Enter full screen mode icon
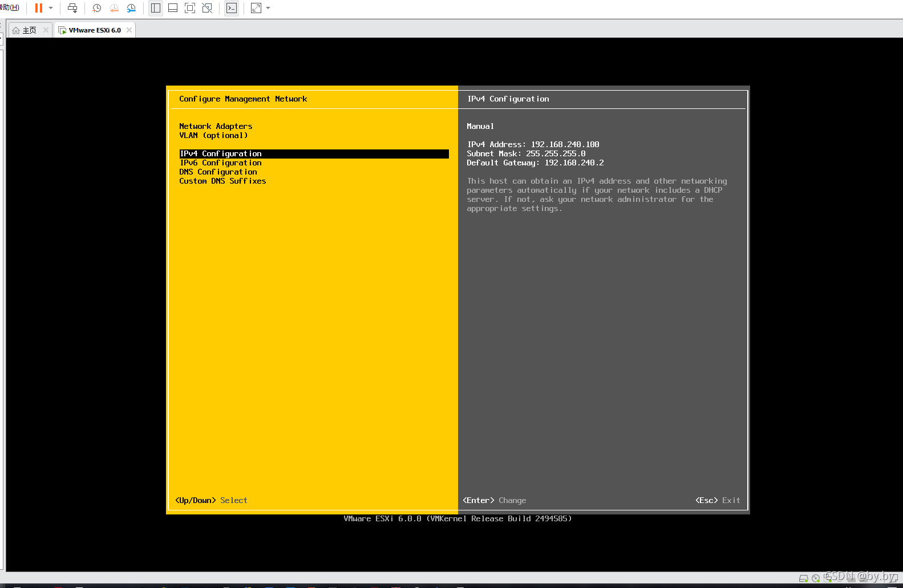This screenshot has width=903, height=588. 190,8
